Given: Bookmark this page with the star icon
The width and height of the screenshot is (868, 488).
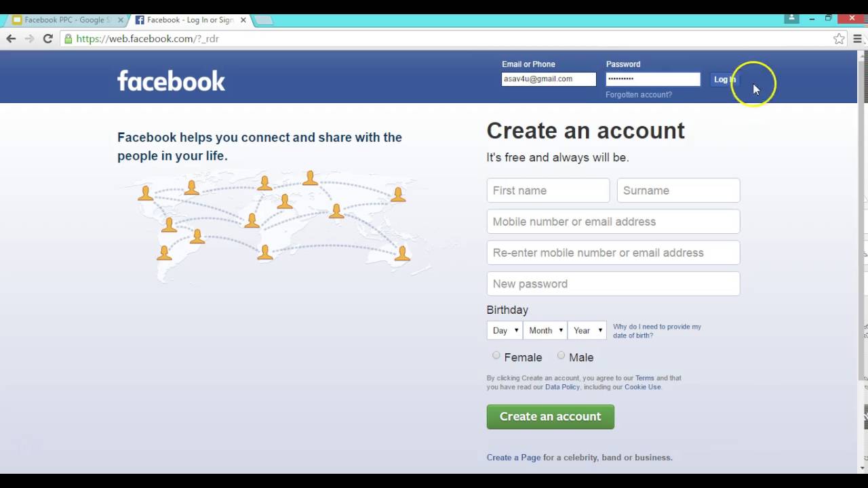Looking at the screenshot, I should [839, 39].
